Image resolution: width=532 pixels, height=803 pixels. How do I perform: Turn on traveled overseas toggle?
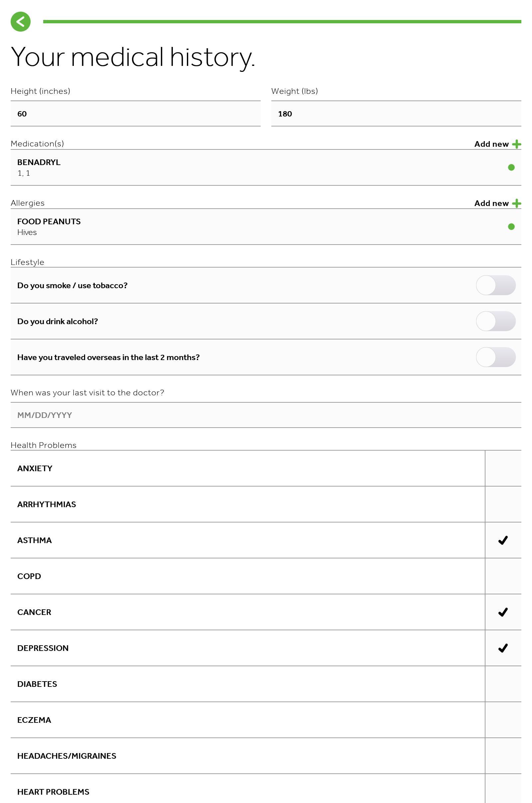[x=495, y=357]
